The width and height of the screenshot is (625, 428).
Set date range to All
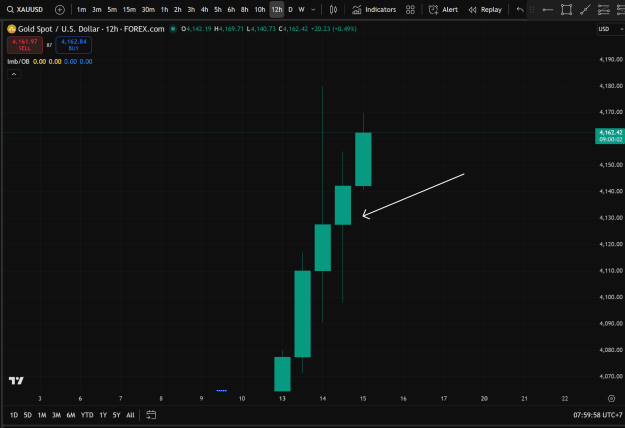[x=130, y=415]
